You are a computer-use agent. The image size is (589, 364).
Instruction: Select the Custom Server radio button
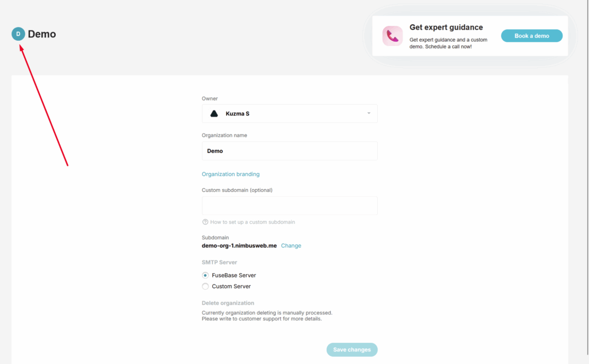205,286
